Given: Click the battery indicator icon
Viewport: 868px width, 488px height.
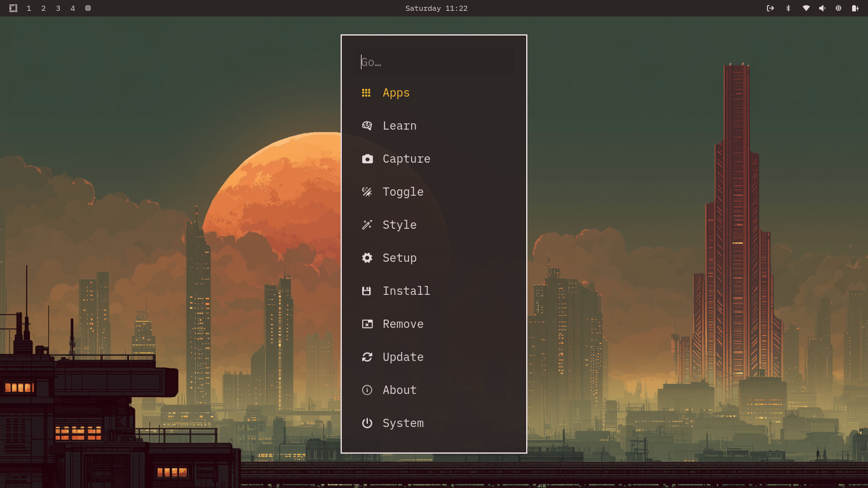Looking at the screenshot, I should coord(855,8).
